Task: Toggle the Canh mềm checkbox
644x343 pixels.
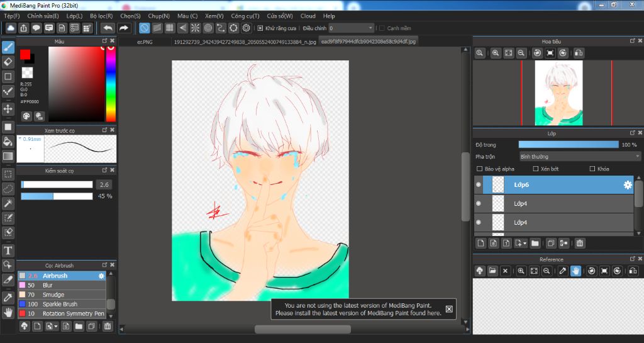Action: 382,28
